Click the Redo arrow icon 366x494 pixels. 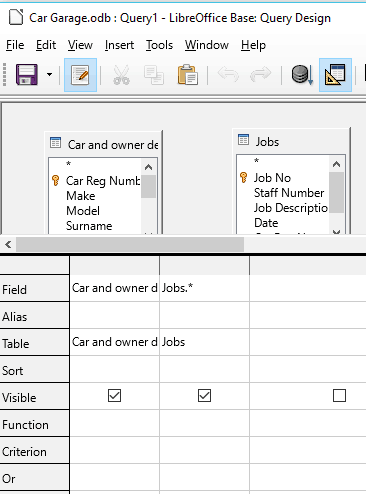(260, 74)
